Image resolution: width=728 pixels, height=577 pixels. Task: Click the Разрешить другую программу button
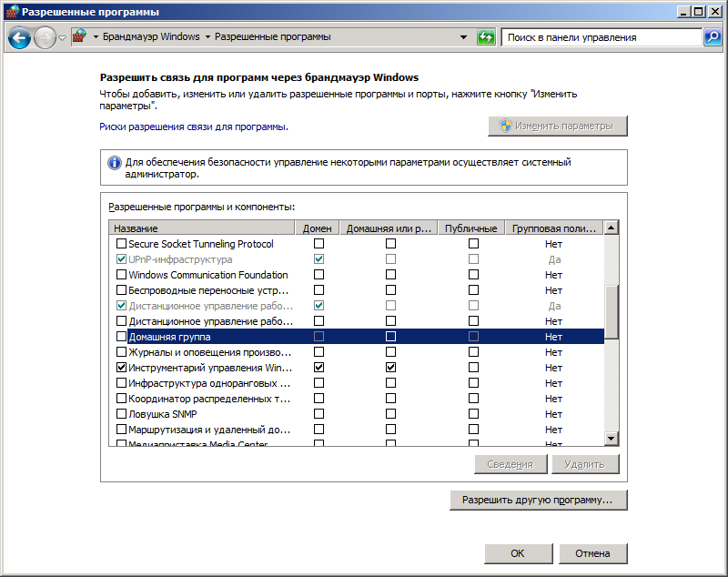tap(538, 500)
